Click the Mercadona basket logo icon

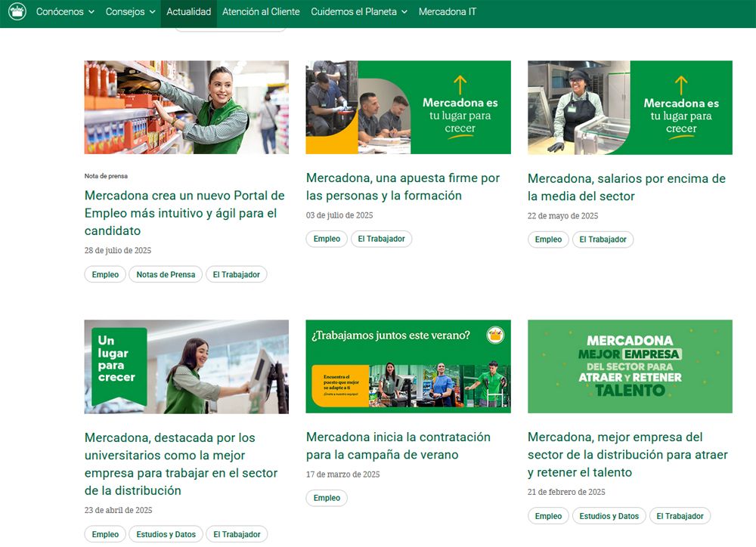pos(17,12)
